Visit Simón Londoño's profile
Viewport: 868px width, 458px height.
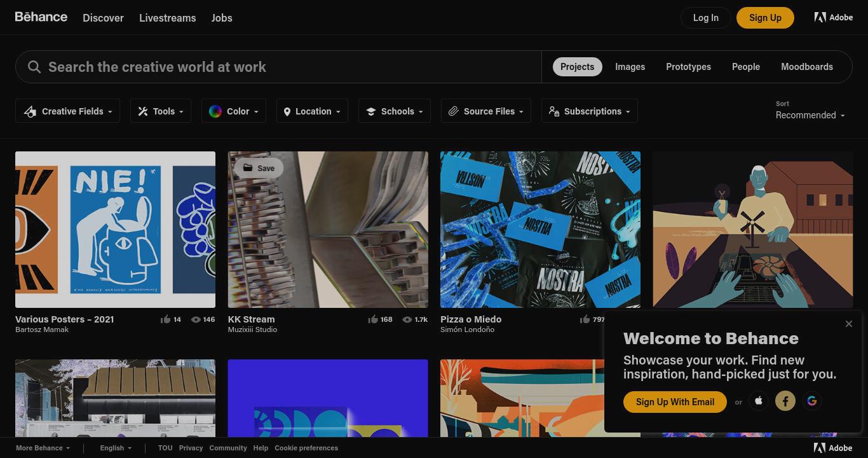coord(467,330)
